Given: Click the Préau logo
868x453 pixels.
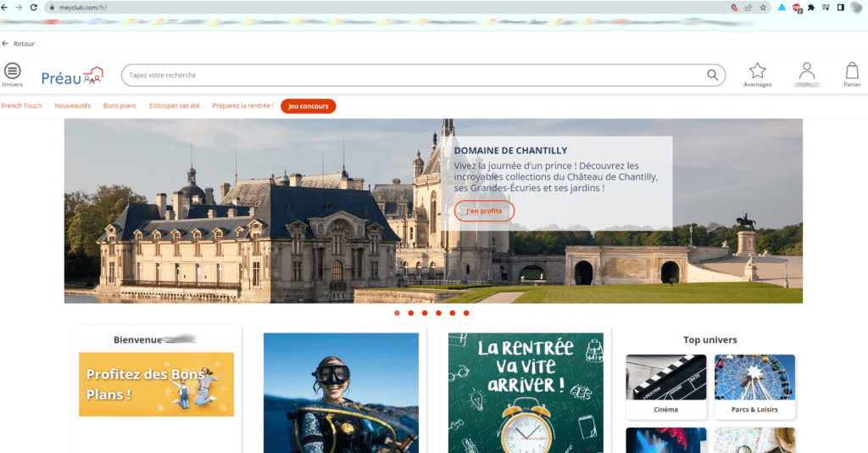Looking at the screenshot, I should 72,77.
